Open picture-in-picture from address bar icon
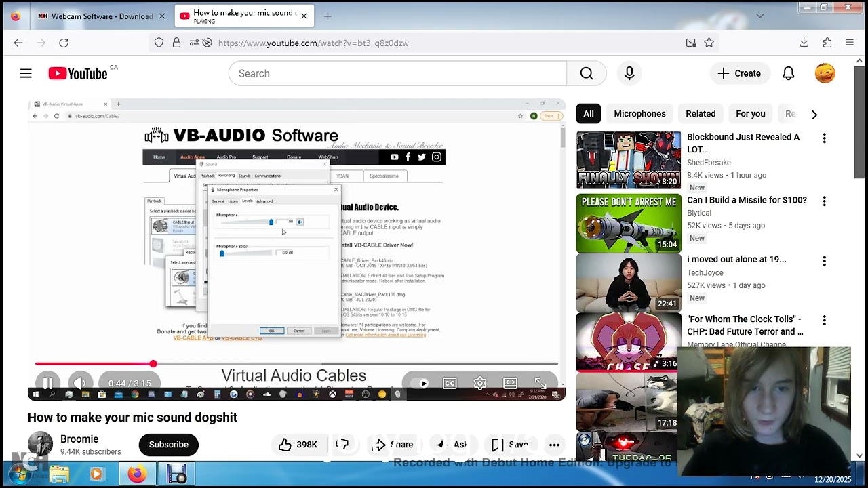 [x=691, y=43]
